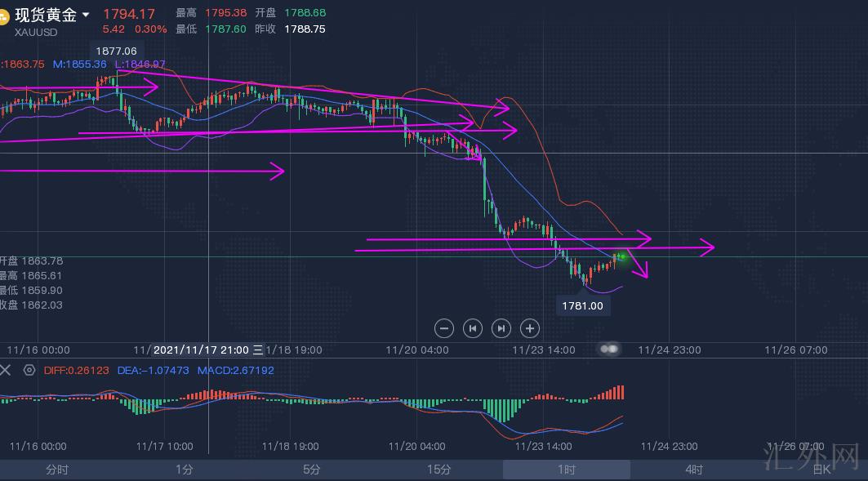Click the 11/20 04:00 chart time axis label
This screenshot has width=868, height=481.
(x=416, y=350)
